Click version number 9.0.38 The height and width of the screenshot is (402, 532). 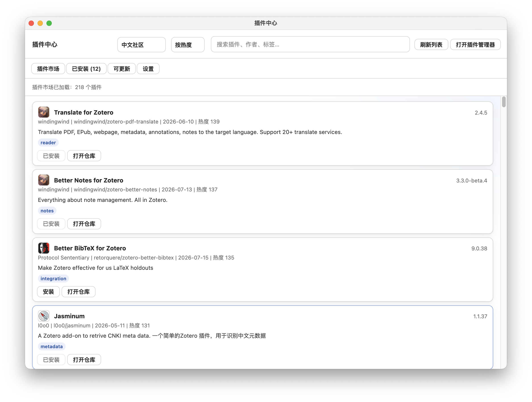click(479, 248)
